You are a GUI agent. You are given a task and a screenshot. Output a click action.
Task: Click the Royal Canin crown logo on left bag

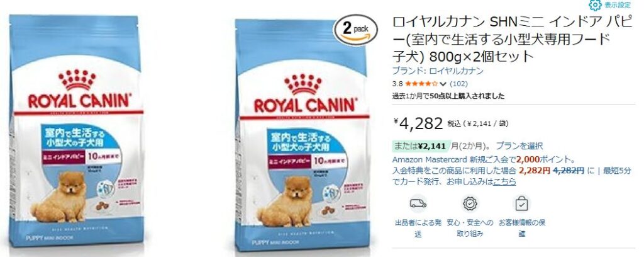[77, 80]
